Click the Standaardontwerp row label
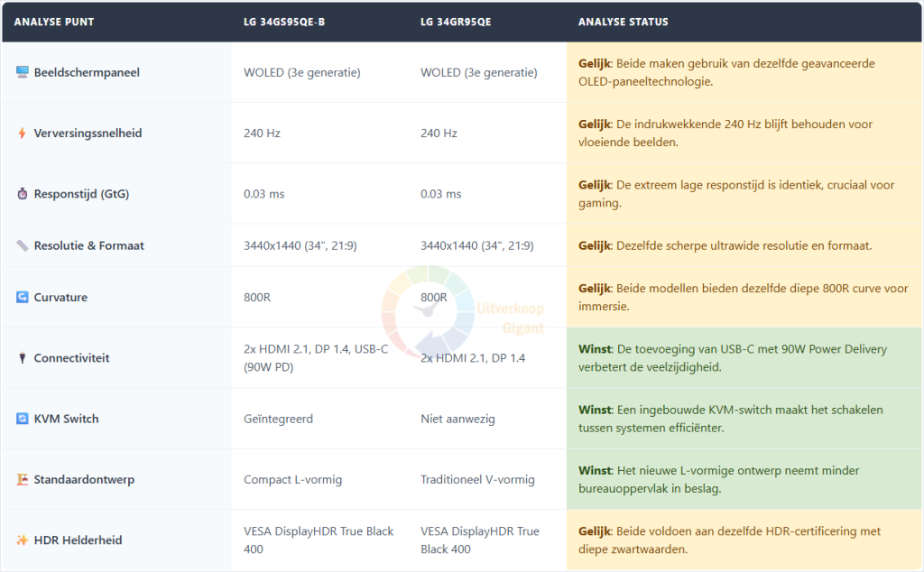Viewport: 924px width, 572px height. [84, 479]
